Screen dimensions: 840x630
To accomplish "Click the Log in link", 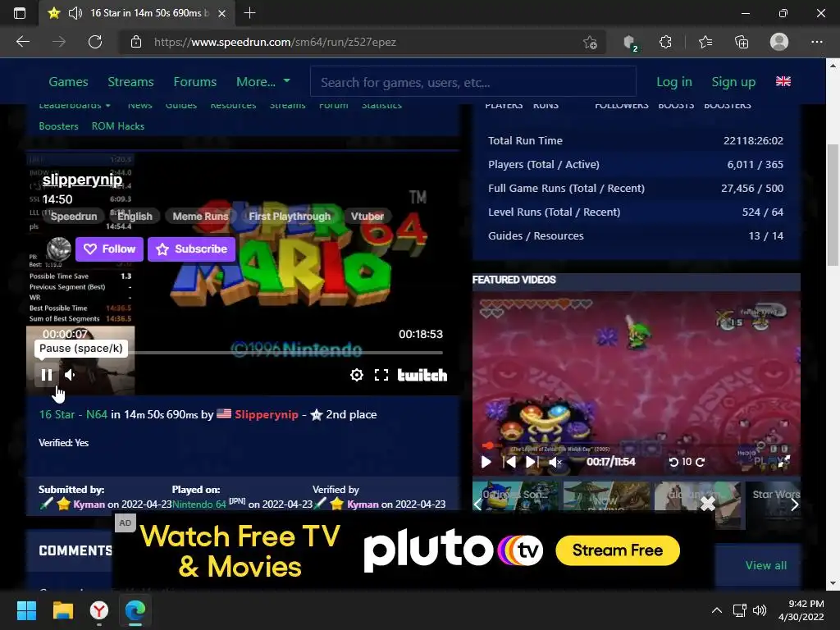I will 674,82.
